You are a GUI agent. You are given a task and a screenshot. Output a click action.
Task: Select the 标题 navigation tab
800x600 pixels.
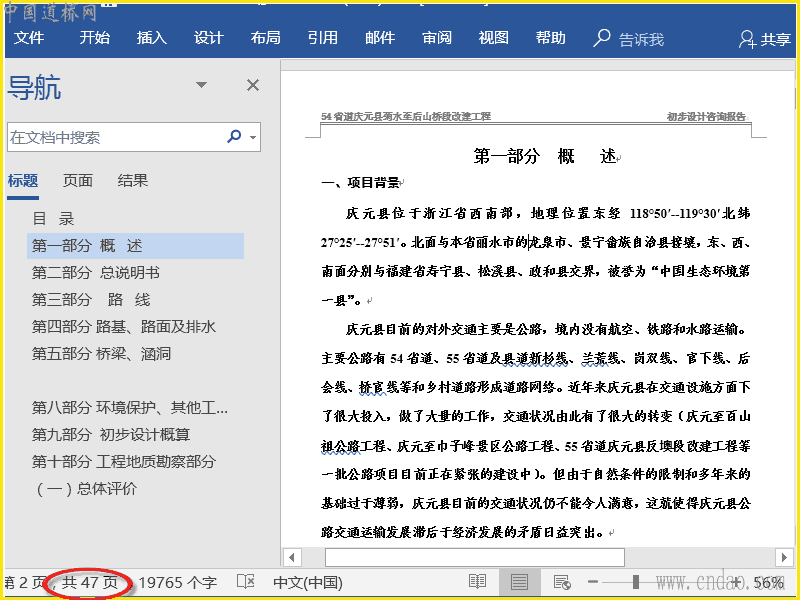coord(23,181)
